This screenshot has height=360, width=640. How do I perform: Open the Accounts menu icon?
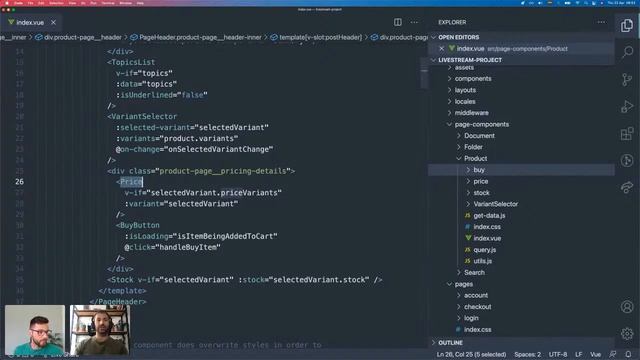(x=627, y=307)
